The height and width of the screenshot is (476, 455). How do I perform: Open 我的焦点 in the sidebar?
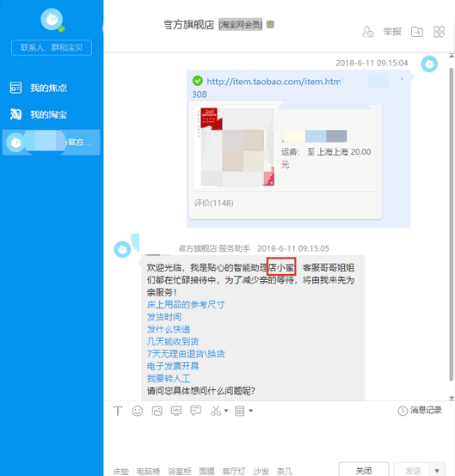click(x=39, y=88)
